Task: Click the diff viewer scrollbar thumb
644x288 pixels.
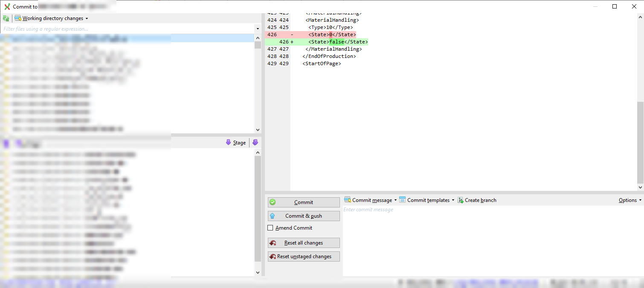Action: pos(641,142)
